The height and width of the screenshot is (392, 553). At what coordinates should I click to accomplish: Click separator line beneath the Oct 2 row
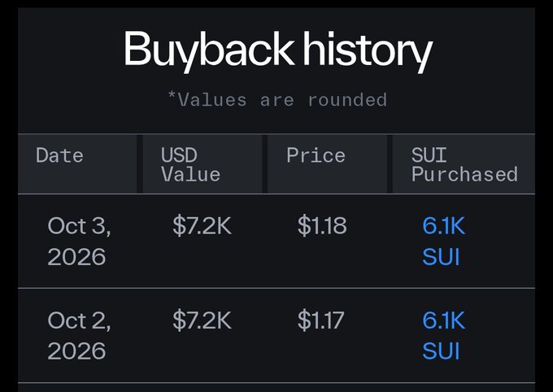coord(276,382)
